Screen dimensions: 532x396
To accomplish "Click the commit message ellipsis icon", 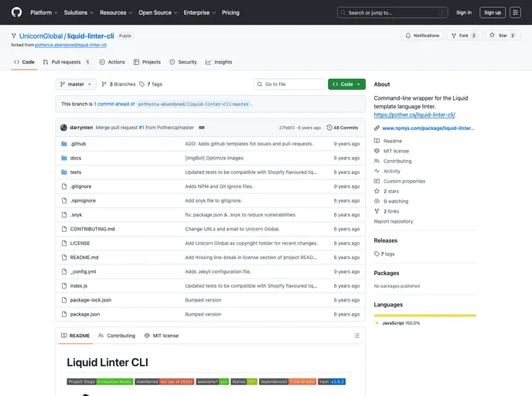I will [202, 127].
